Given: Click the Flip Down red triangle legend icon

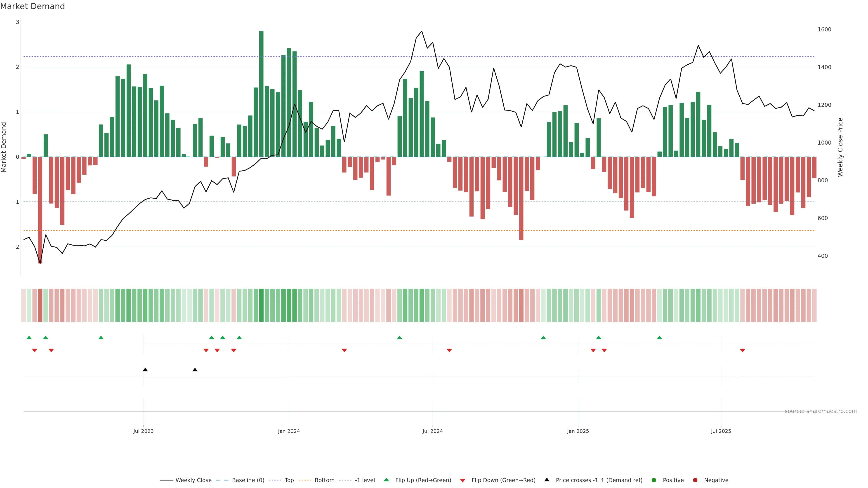Looking at the screenshot, I should (462, 480).
